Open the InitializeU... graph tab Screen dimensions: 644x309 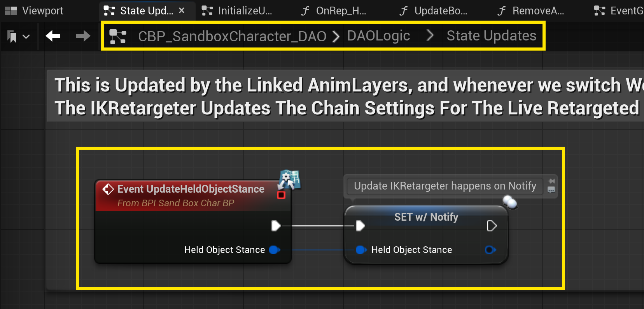(x=237, y=11)
